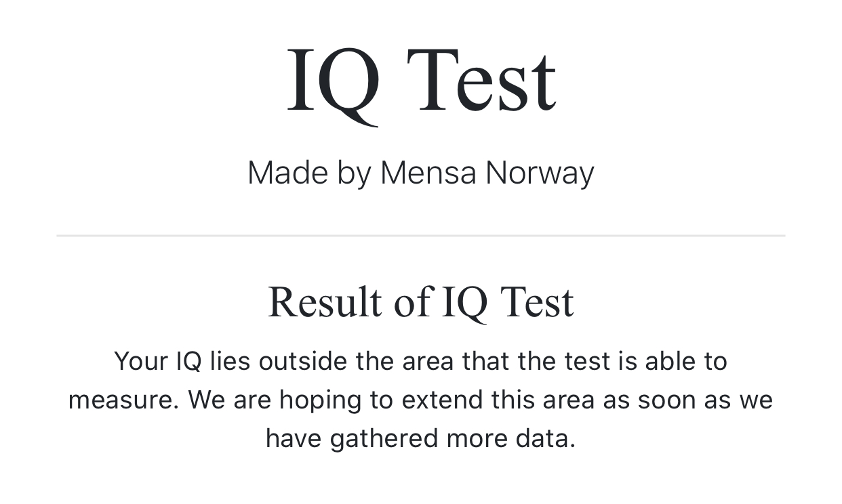Click the word "Result" in the heading

tap(325, 302)
